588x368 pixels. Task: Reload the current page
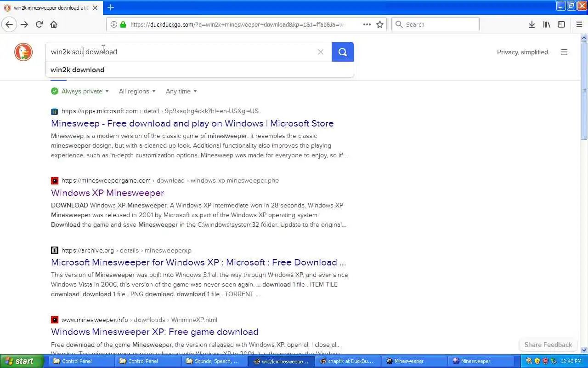(x=39, y=24)
